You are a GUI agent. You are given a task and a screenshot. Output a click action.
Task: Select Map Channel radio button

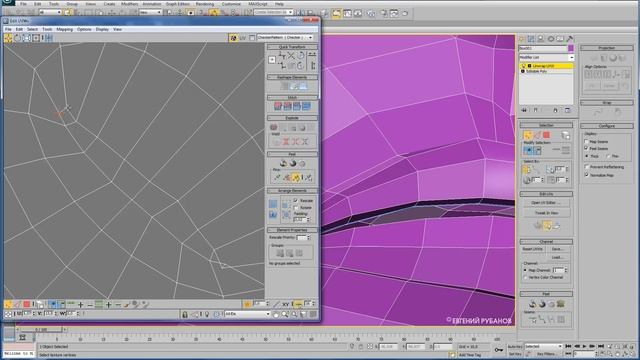pos(525,270)
